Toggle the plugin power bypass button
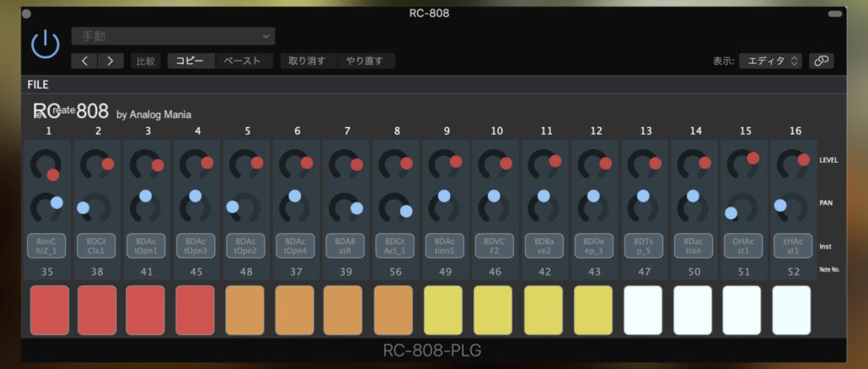Viewport: 868px width, 369px height. tap(46, 44)
